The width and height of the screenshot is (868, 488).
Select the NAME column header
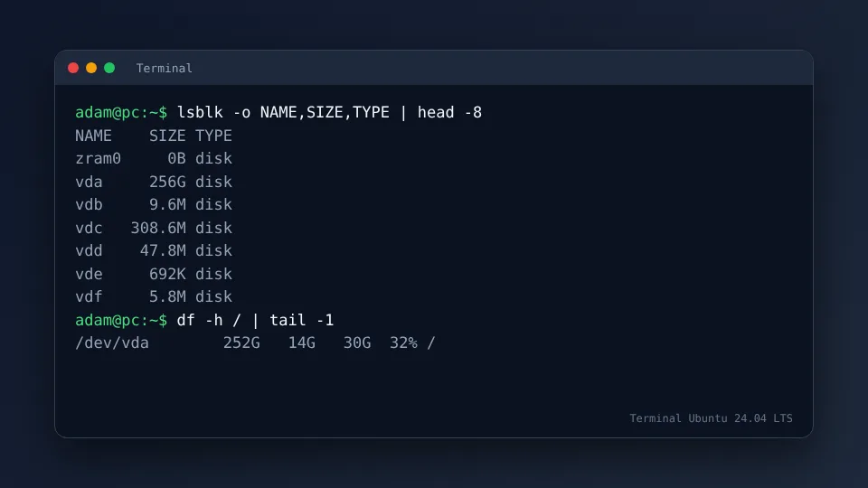coord(93,136)
